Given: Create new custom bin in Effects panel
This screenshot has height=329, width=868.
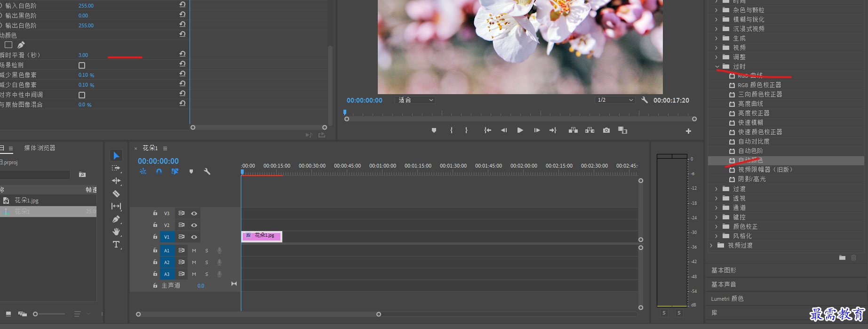Looking at the screenshot, I should pos(842,257).
